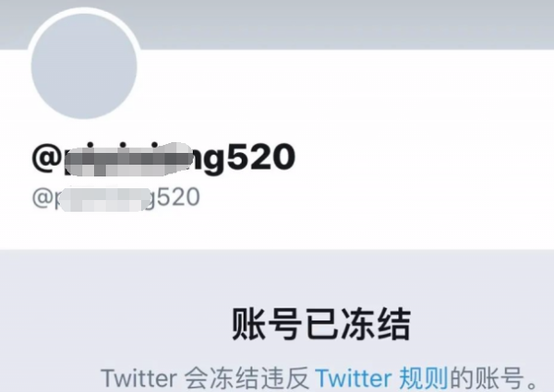The image size is (554, 392).
Task: Click the letter g in the bold name
Action: (x=214, y=161)
